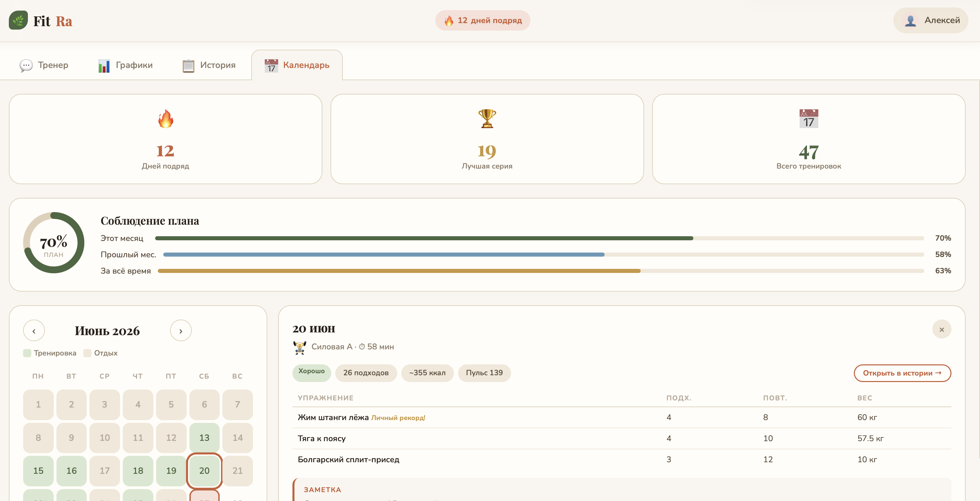980x501 pixels.
Task: Click the weightlifter icon beside Силовая А
Action: pyautogui.click(x=300, y=347)
